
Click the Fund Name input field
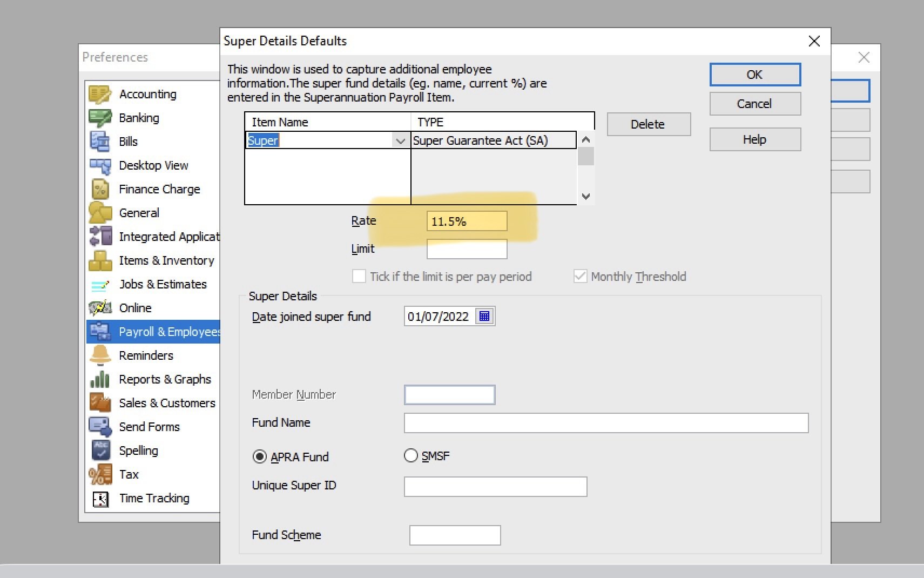pyautogui.click(x=606, y=423)
